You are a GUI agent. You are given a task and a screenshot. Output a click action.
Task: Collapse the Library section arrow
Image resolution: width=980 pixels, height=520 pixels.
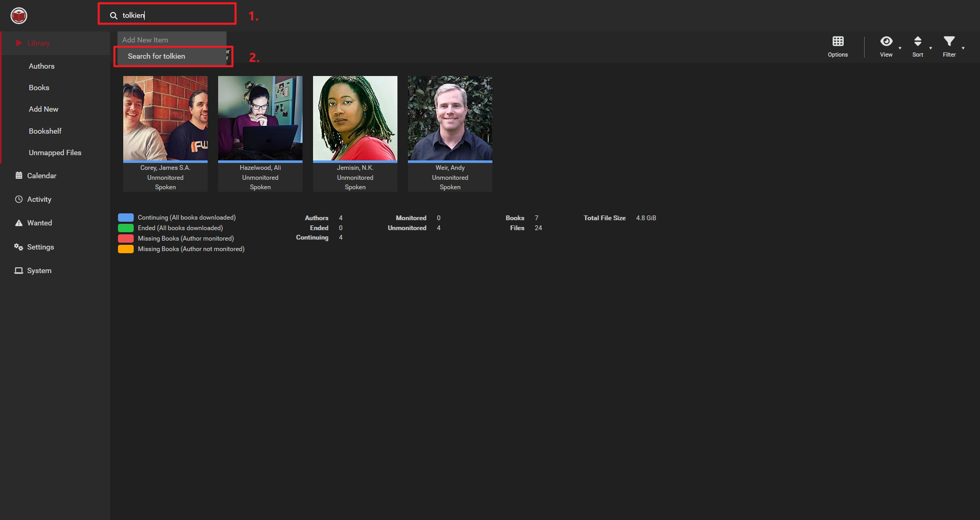pyautogui.click(x=19, y=43)
